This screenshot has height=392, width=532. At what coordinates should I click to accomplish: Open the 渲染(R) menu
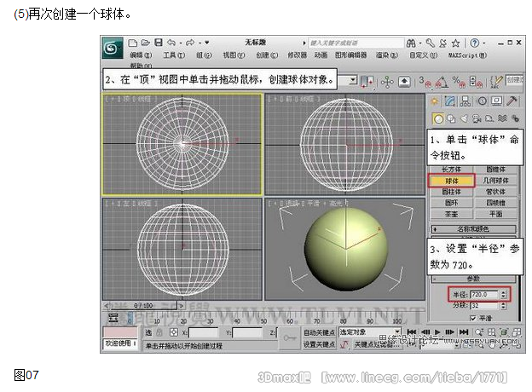click(x=387, y=55)
